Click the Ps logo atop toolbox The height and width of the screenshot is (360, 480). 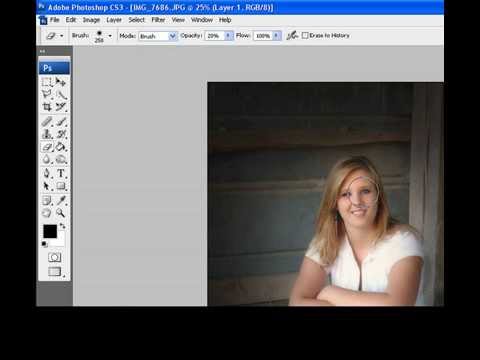tap(54, 68)
